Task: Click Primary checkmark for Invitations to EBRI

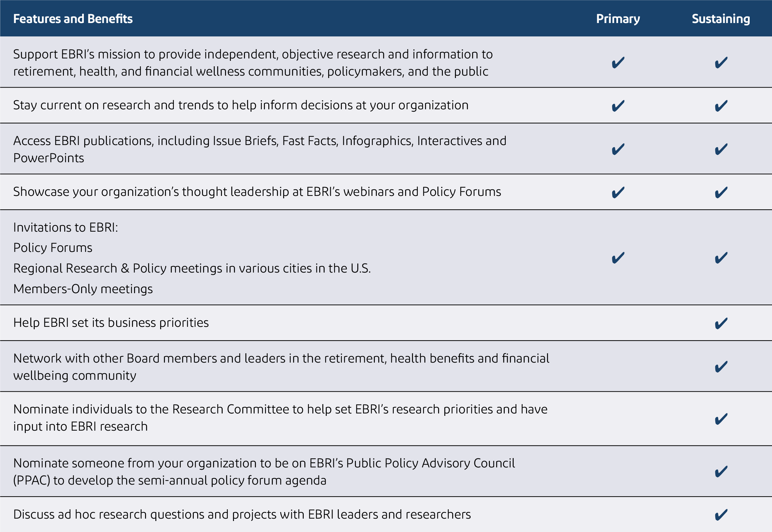Action: click(x=618, y=258)
